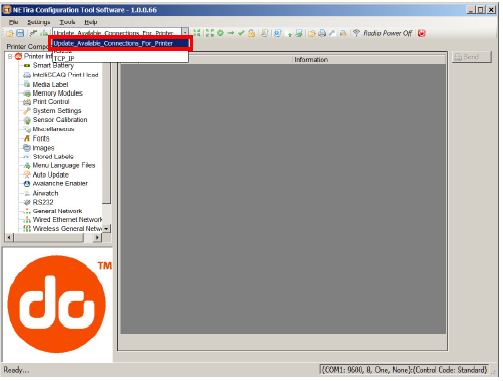Click the green four-arrows grid icon

pyautogui.click(x=197, y=33)
